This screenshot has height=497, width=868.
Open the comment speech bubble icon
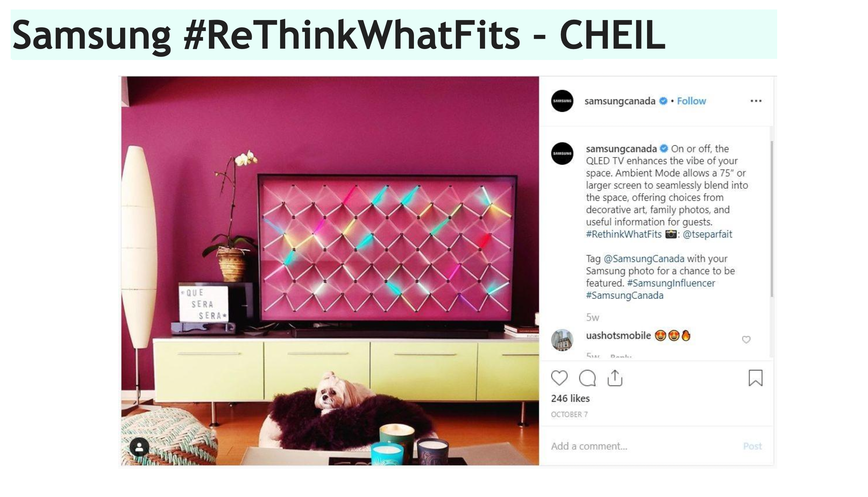coord(587,378)
